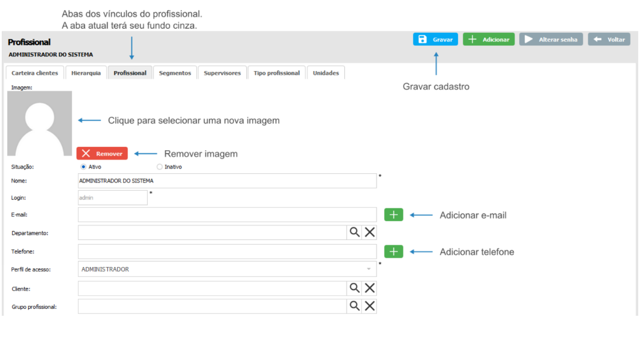Go to the Segmentos tab

tap(175, 73)
